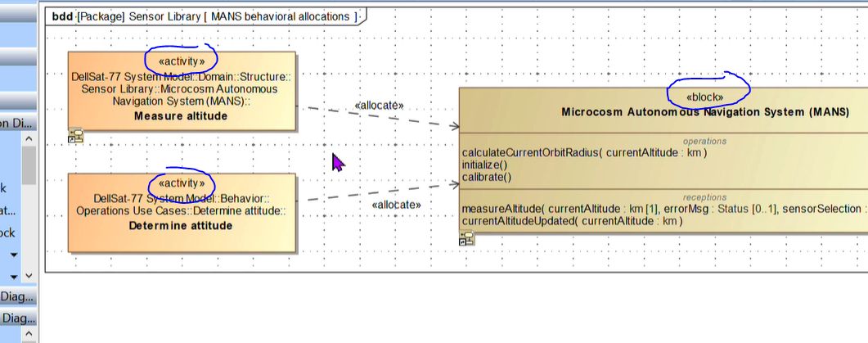Click the «activity» stereotype of Determine attitude
Screen dimensions: 868x343
182,183
